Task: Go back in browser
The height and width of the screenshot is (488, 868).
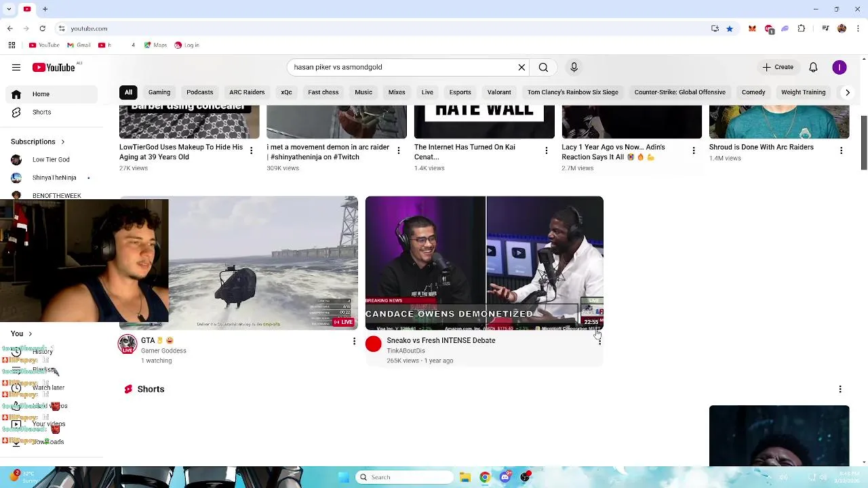Action: pos(9,28)
